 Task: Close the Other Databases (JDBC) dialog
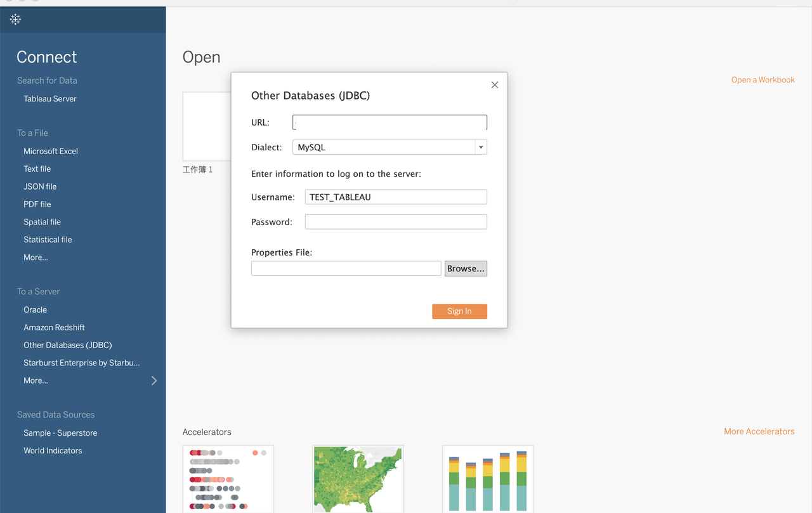click(495, 85)
